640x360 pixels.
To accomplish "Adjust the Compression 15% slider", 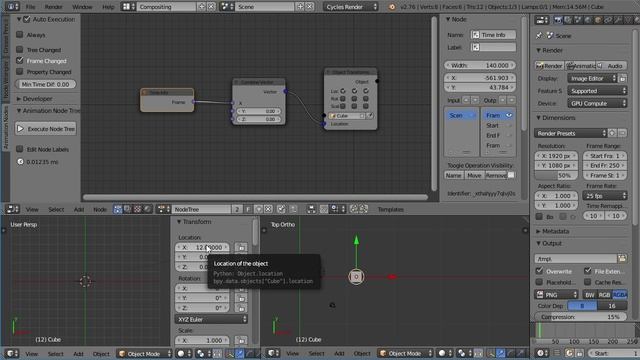I will (580, 317).
